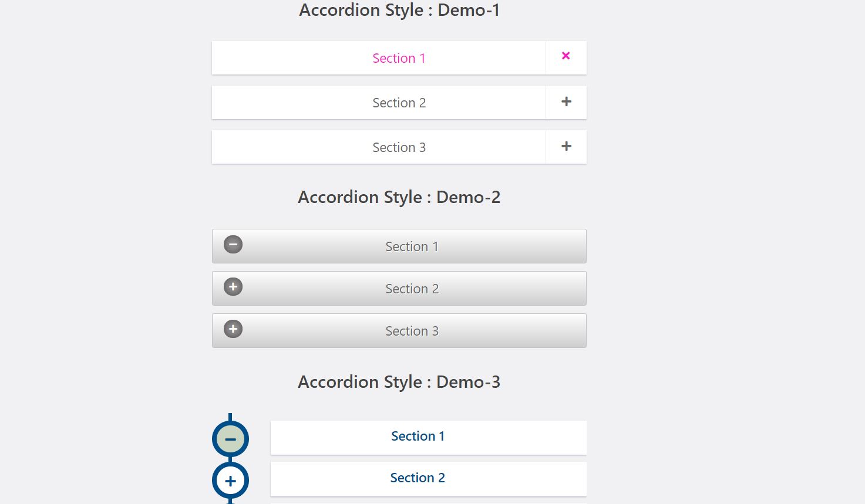Image resolution: width=865 pixels, height=504 pixels.
Task: Click plus circle icon on Demo-2 Section 2
Action: pos(233,287)
